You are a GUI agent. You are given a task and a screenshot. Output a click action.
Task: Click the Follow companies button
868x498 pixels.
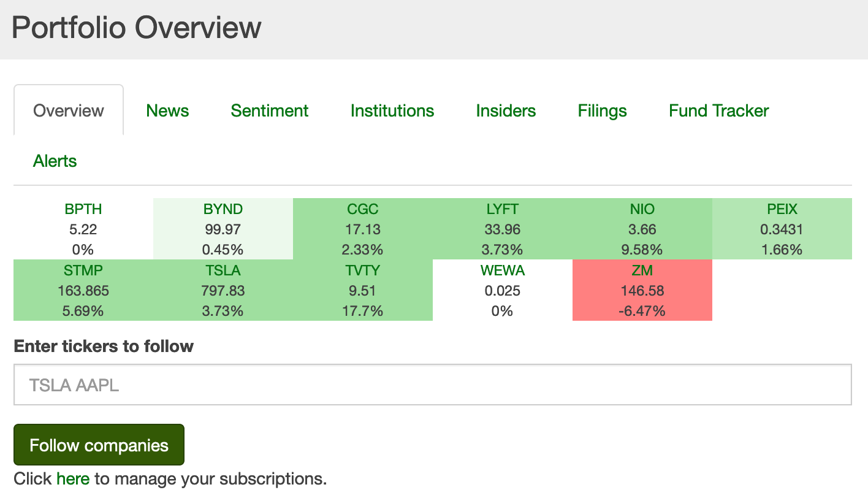[99, 445]
